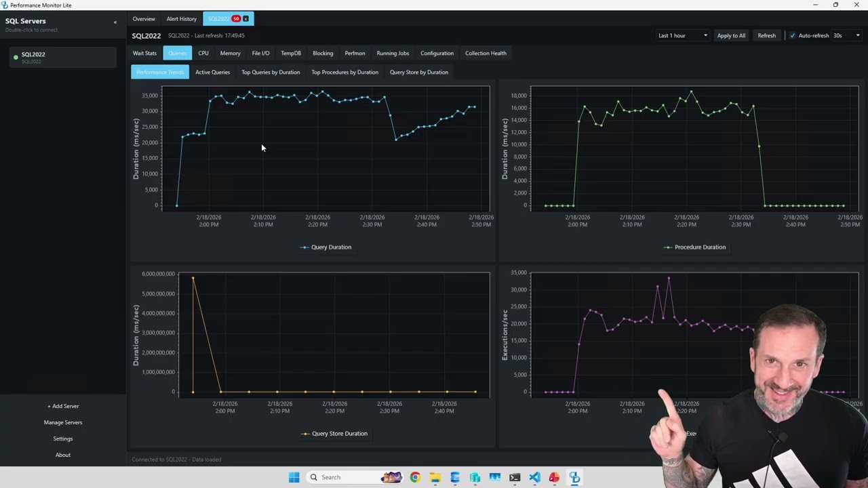Click the Query Store Duration legend entry
Image resolution: width=868 pixels, height=488 pixels.
click(334, 434)
